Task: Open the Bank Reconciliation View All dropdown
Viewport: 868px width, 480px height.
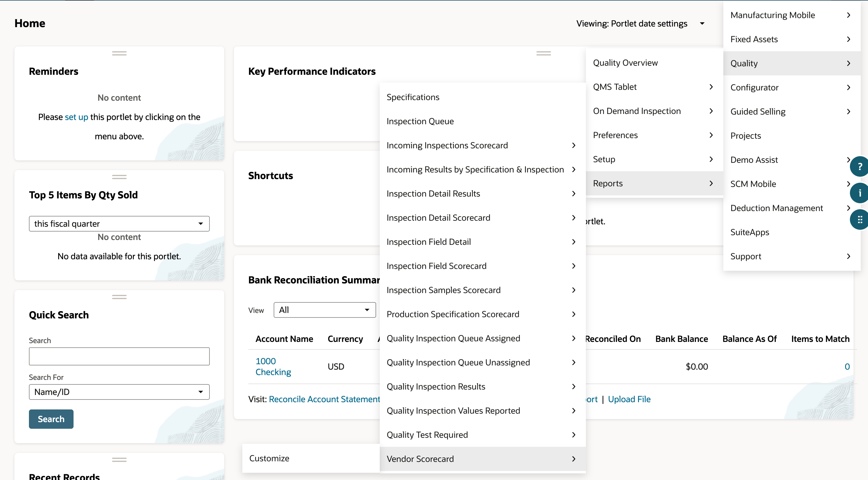Action: click(x=325, y=310)
